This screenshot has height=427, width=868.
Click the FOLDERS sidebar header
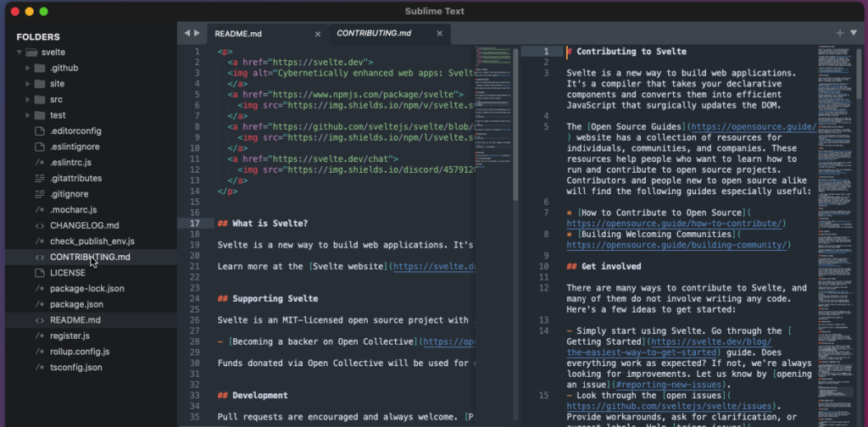tap(38, 37)
